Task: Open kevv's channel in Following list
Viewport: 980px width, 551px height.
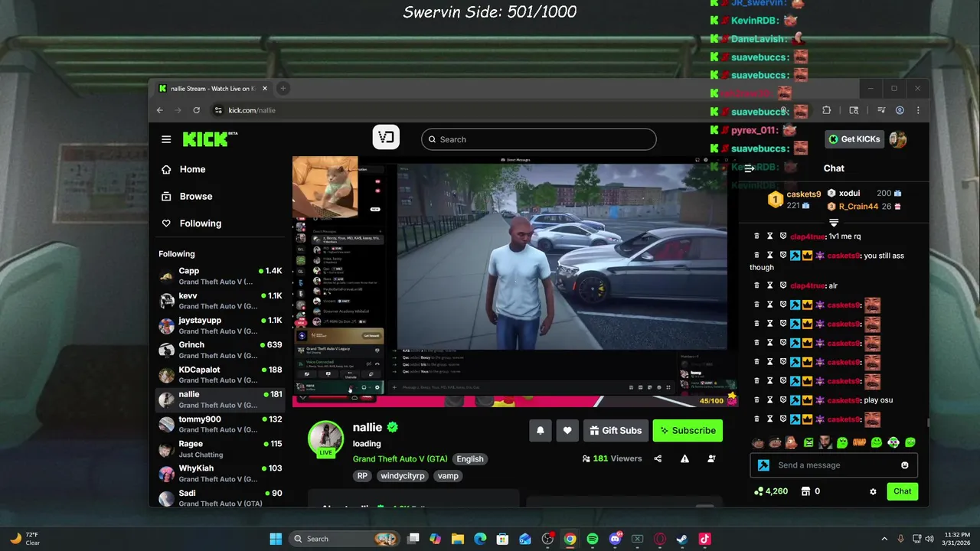Action: coord(220,301)
